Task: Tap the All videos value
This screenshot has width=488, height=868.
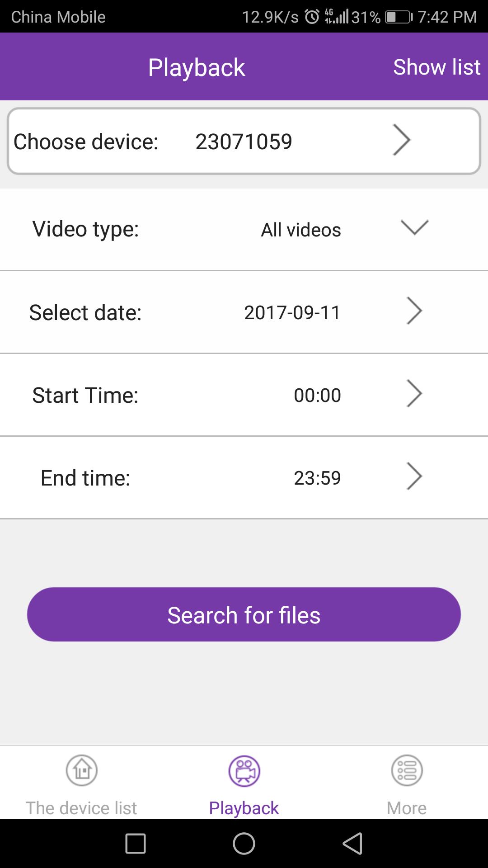Action: click(301, 230)
